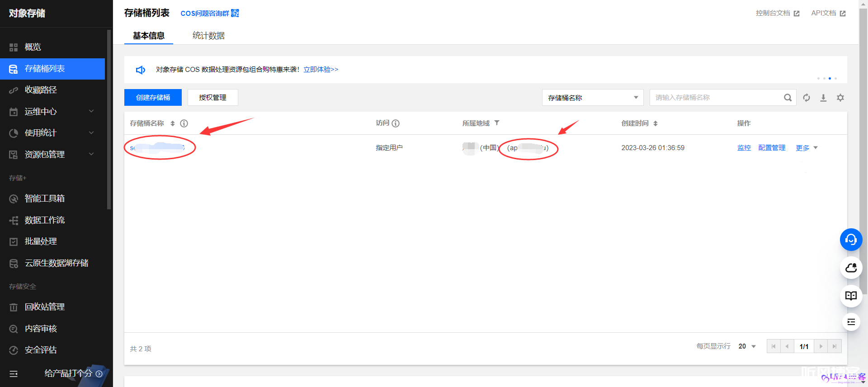Image resolution: width=868 pixels, height=387 pixels.
Task: Open 控制台文档 external link
Action: click(778, 13)
